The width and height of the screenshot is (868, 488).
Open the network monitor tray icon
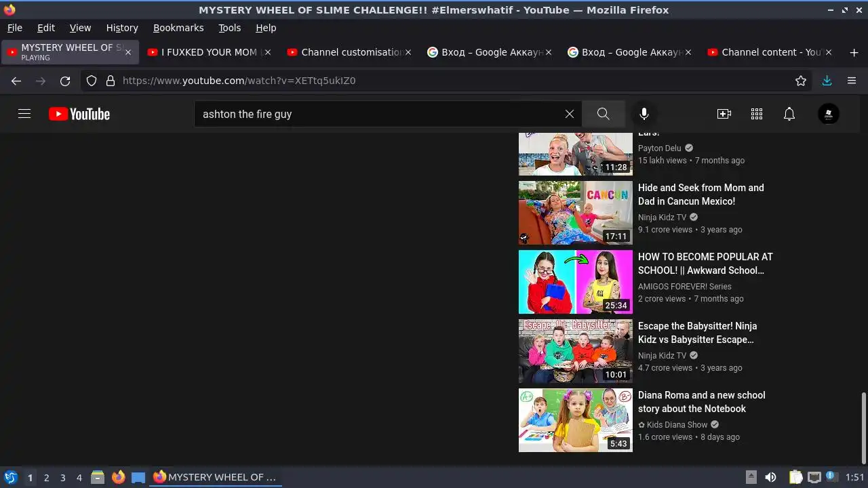tap(814, 477)
